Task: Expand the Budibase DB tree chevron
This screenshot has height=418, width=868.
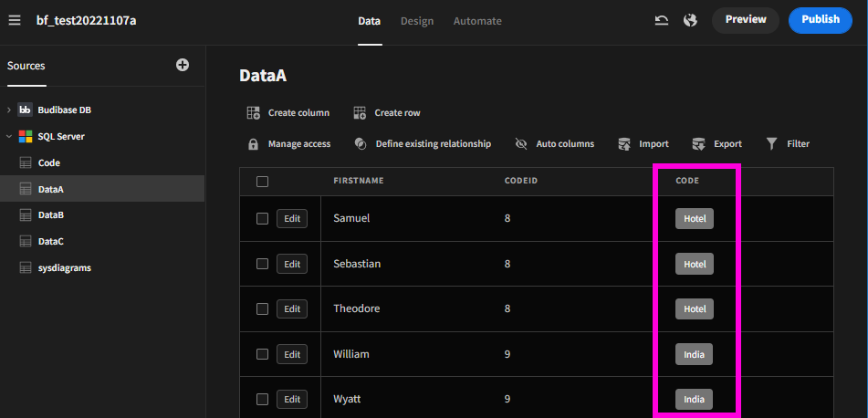Action: tap(9, 110)
